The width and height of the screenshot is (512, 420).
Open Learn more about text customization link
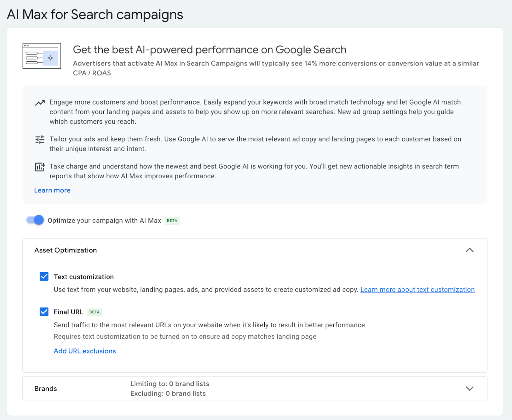pyautogui.click(x=418, y=290)
